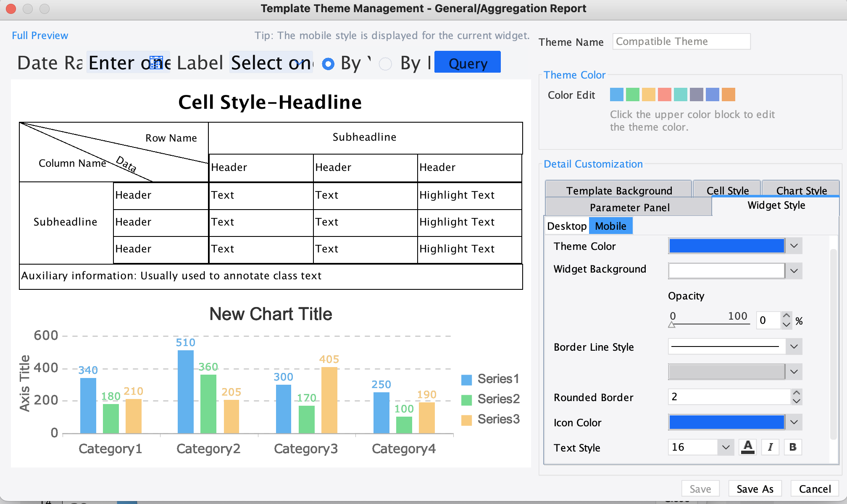
Task: Switch to the Desktop tab
Action: click(567, 226)
